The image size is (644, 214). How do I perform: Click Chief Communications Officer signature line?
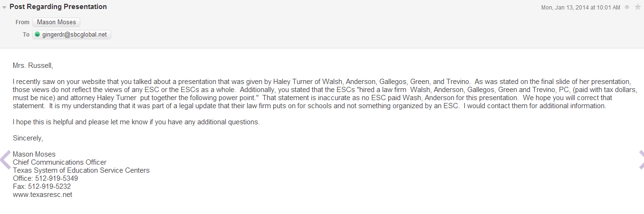coord(60,162)
